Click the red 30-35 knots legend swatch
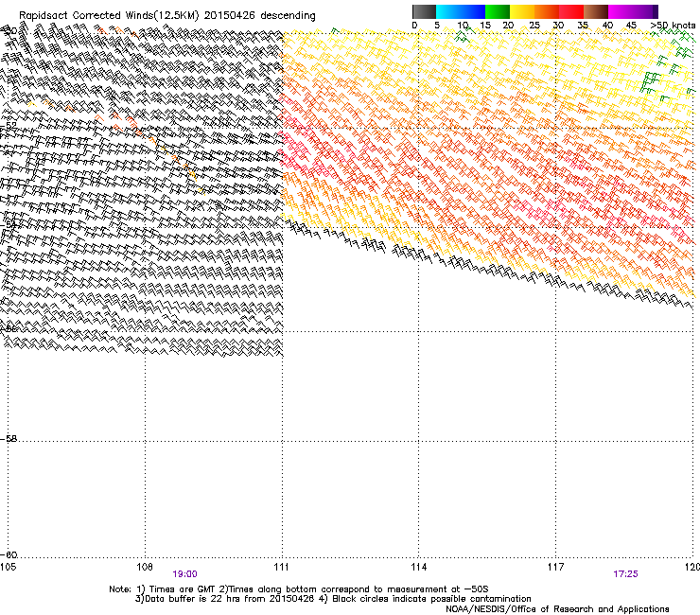This screenshot has width=700, height=615. point(571,11)
